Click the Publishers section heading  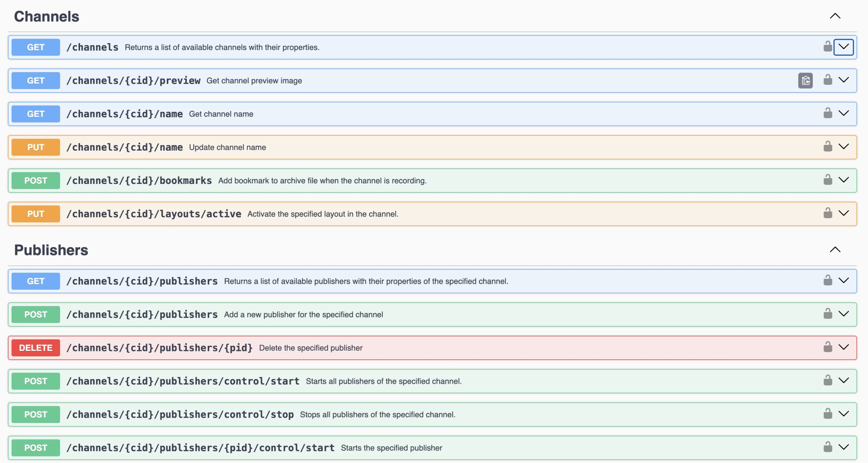51,250
